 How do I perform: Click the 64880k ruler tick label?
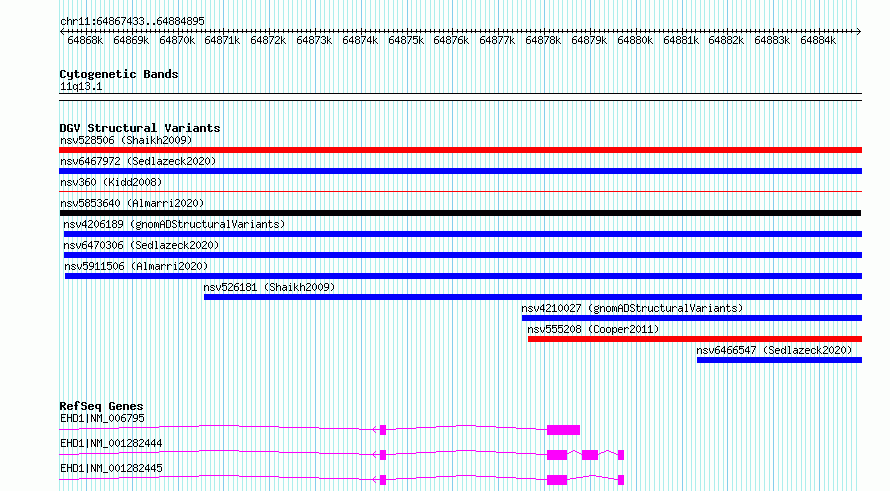point(635,40)
